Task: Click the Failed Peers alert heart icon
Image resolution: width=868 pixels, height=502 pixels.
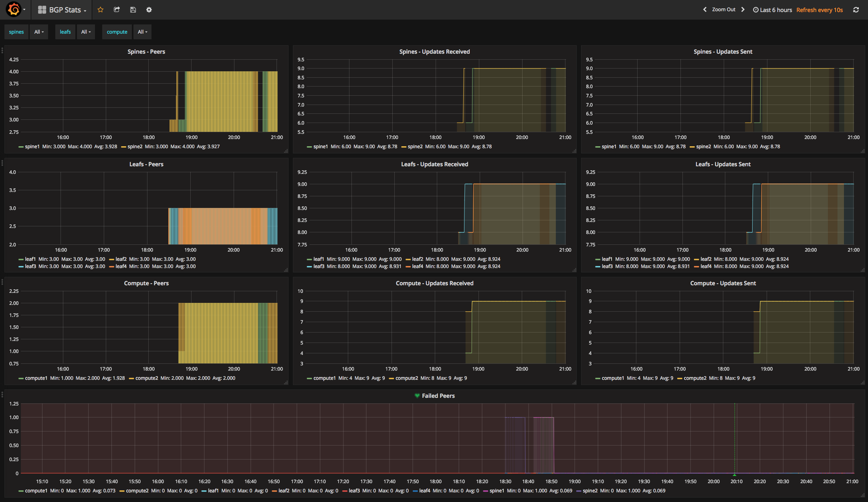Action: click(417, 395)
